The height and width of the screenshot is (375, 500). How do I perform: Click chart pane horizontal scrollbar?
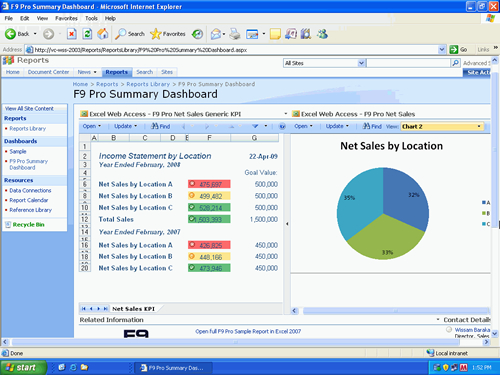pyautogui.click(x=395, y=311)
